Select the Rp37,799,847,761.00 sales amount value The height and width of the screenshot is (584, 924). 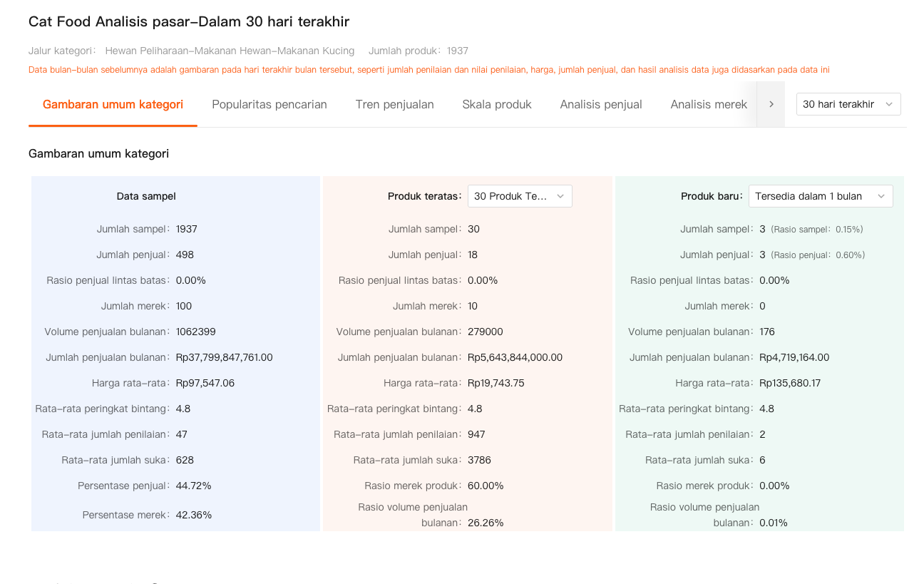coord(224,357)
